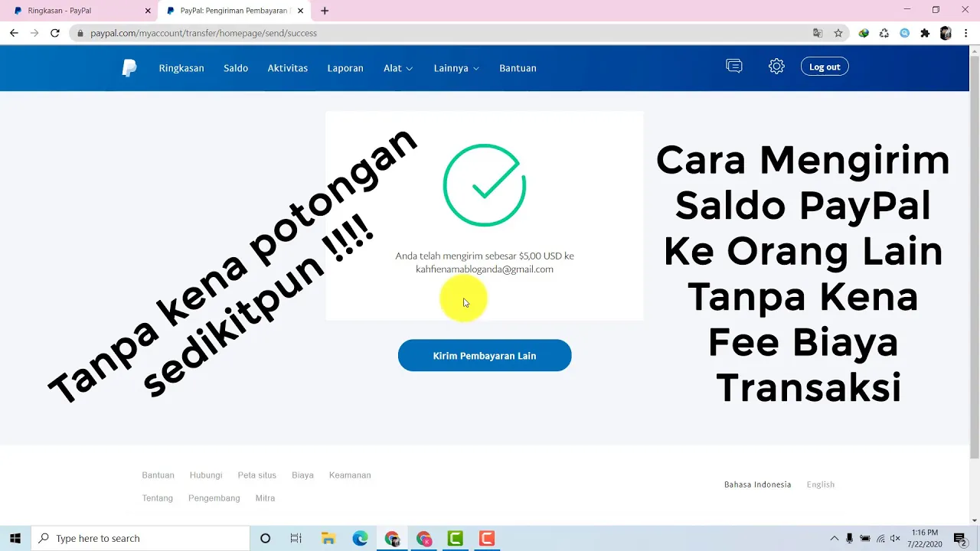Click the muted volume tray icon

tap(895, 538)
